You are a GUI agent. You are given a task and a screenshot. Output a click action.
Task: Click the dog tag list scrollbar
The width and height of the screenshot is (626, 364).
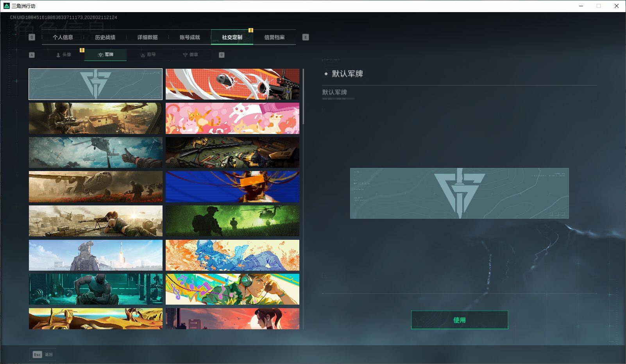tap(303, 97)
